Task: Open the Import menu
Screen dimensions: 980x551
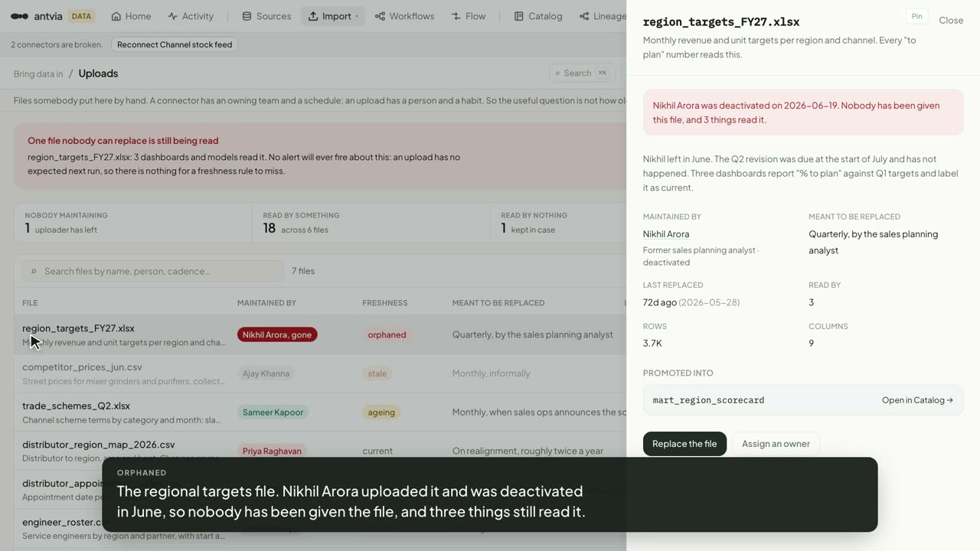Action: point(333,16)
